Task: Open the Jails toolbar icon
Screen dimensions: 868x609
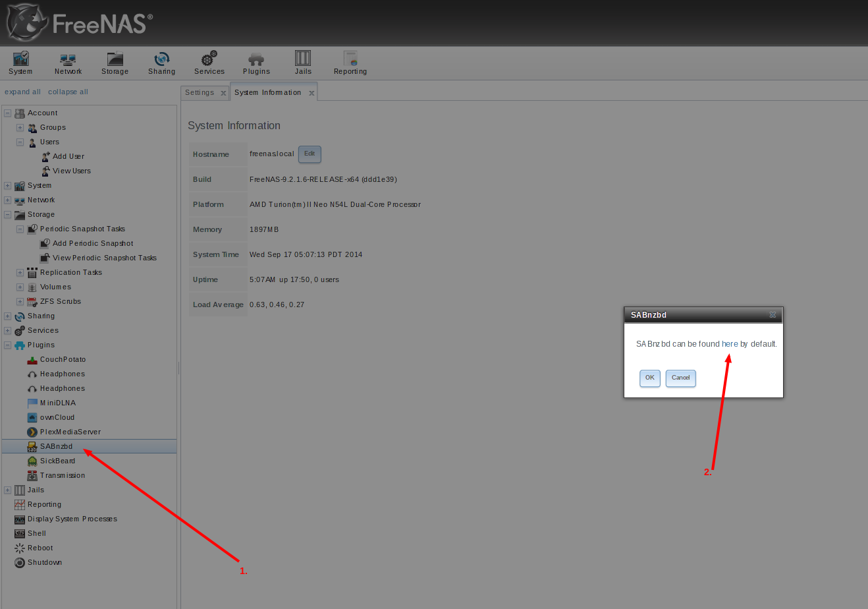Action: point(303,63)
